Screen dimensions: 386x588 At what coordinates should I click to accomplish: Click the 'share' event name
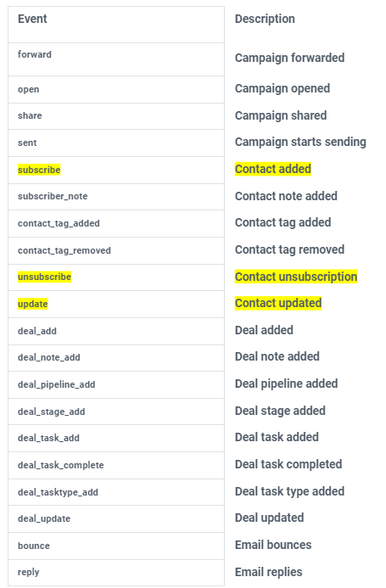point(30,115)
